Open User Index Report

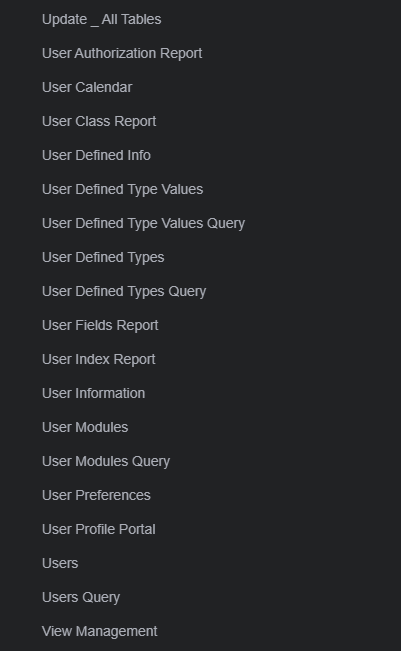[99, 360]
